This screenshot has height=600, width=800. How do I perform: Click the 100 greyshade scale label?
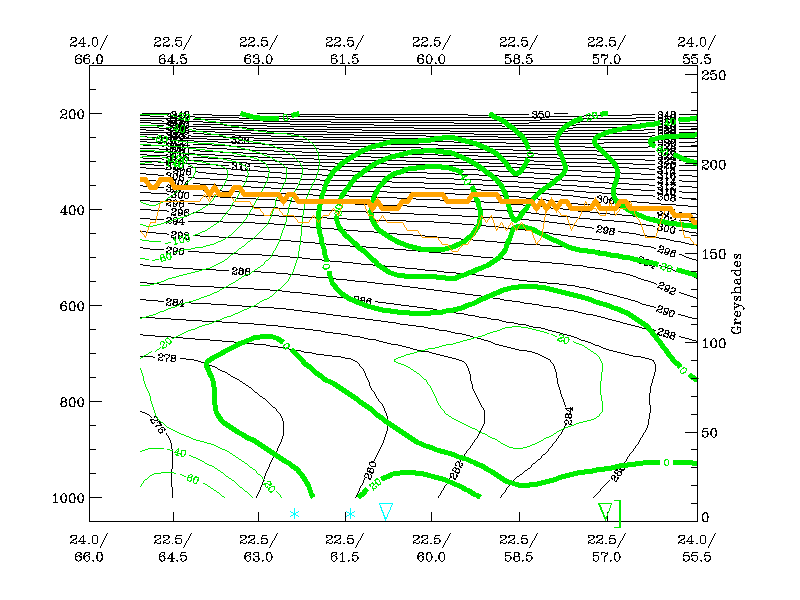(x=712, y=344)
